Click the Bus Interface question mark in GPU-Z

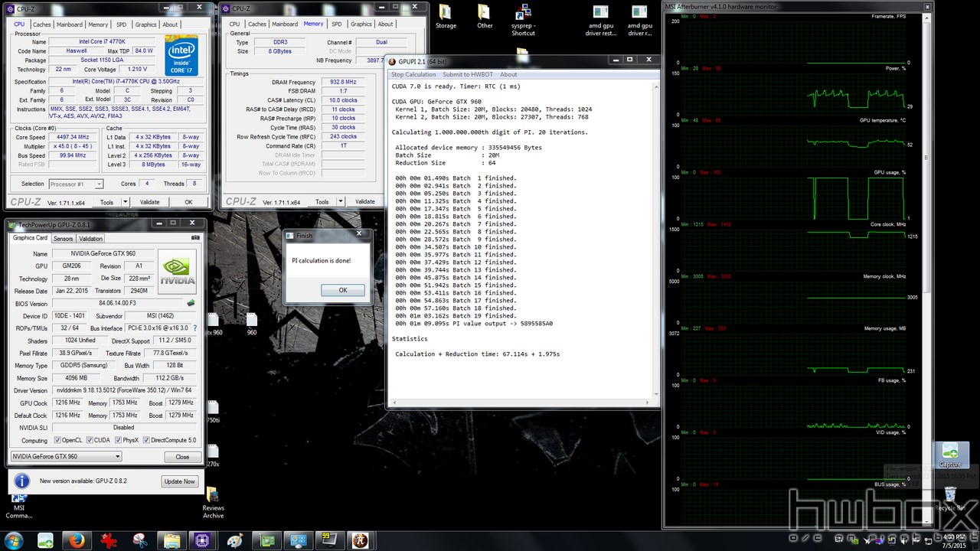point(195,328)
